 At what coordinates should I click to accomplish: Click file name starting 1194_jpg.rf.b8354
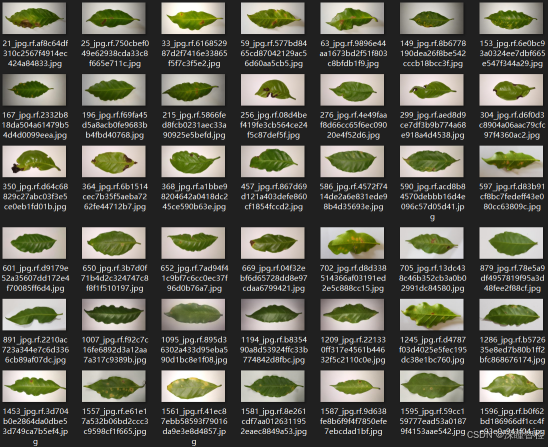(x=274, y=350)
